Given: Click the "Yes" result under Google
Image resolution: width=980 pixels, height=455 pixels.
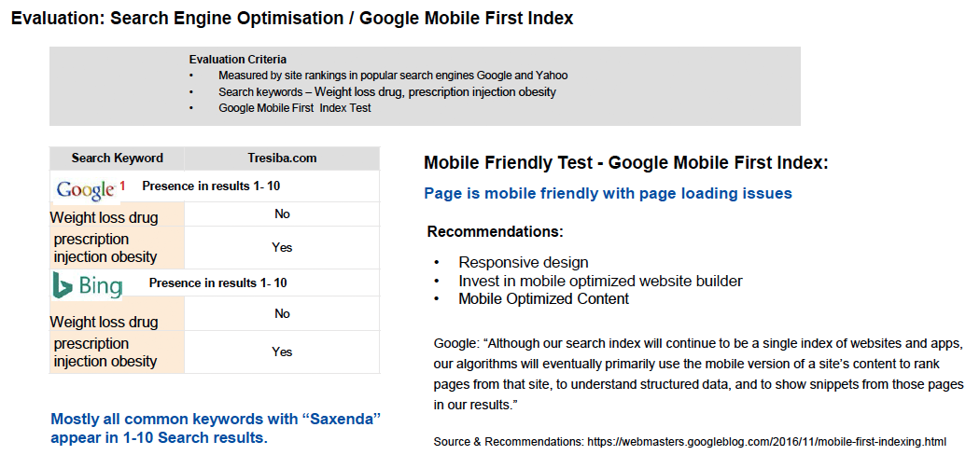Looking at the screenshot, I should click(282, 248).
